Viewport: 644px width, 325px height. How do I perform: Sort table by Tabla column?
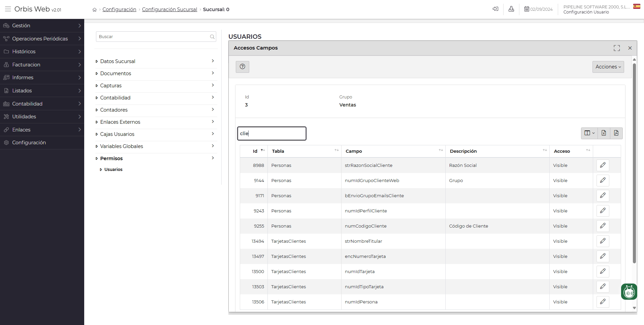point(304,151)
